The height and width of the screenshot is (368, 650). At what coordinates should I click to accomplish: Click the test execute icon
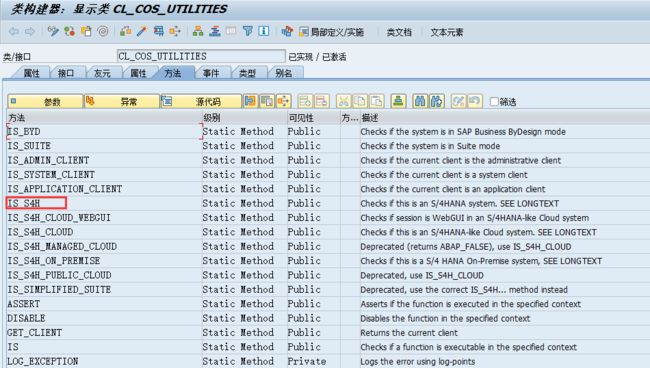point(158,31)
